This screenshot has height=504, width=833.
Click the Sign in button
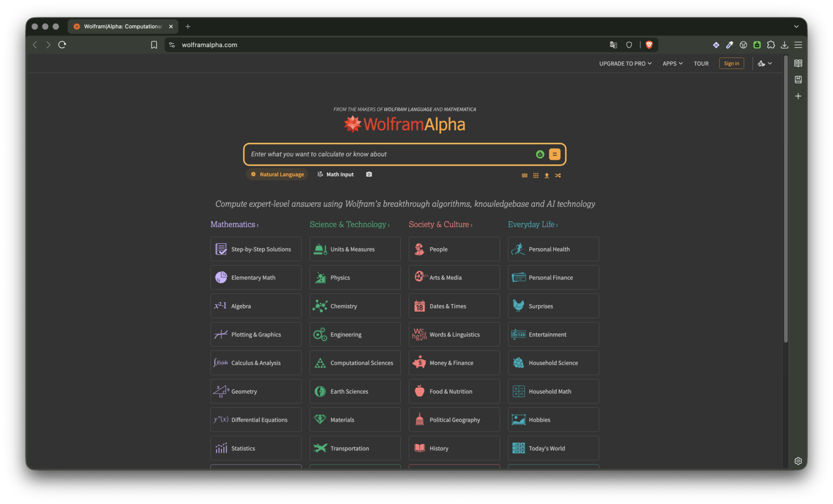[x=731, y=64]
